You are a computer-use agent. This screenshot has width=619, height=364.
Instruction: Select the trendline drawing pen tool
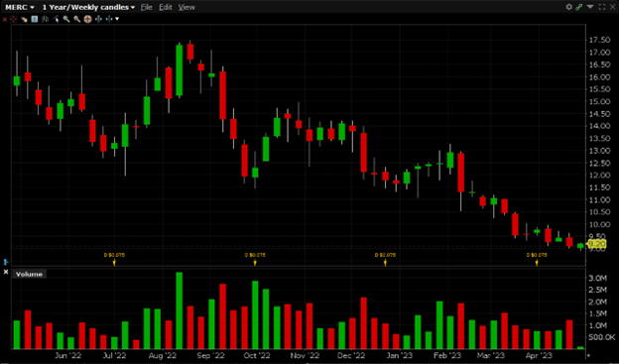[56, 19]
